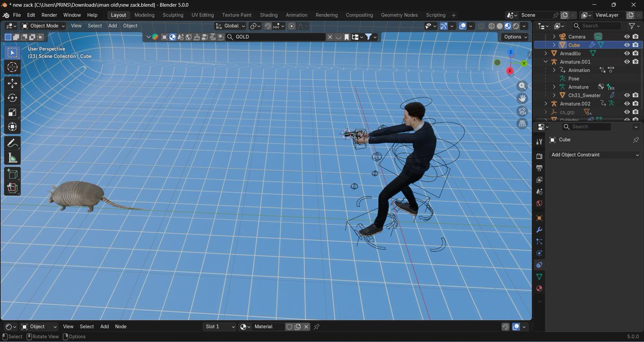This screenshot has height=342, width=644.
Task: Open Add Object Constraint dropdown
Action: coord(595,155)
